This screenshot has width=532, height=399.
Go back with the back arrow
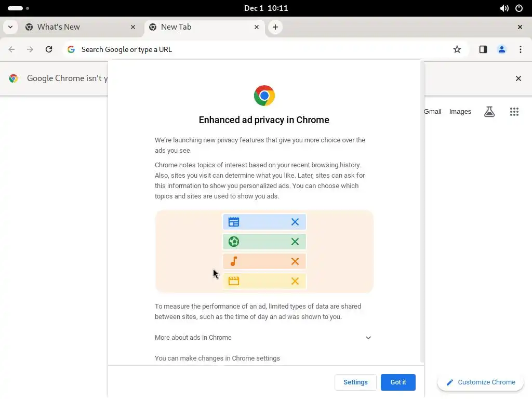[11, 49]
